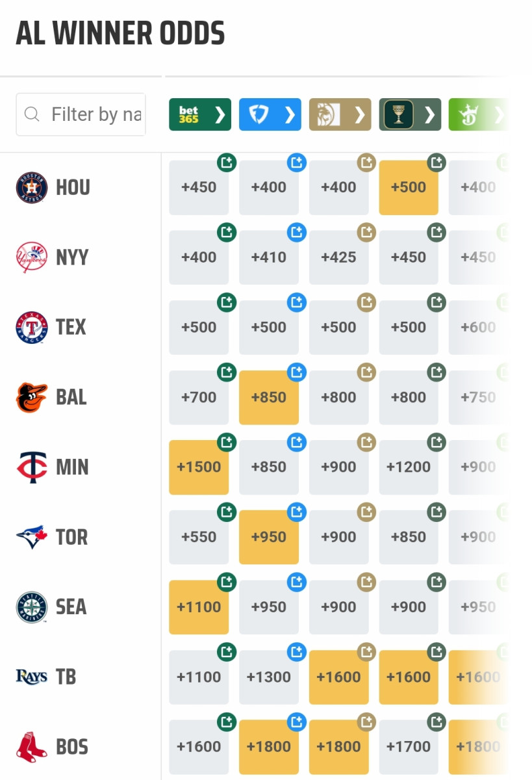Click the Texas Rangers logo
This screenshot has width=532, height=780.
pos(31,327)
